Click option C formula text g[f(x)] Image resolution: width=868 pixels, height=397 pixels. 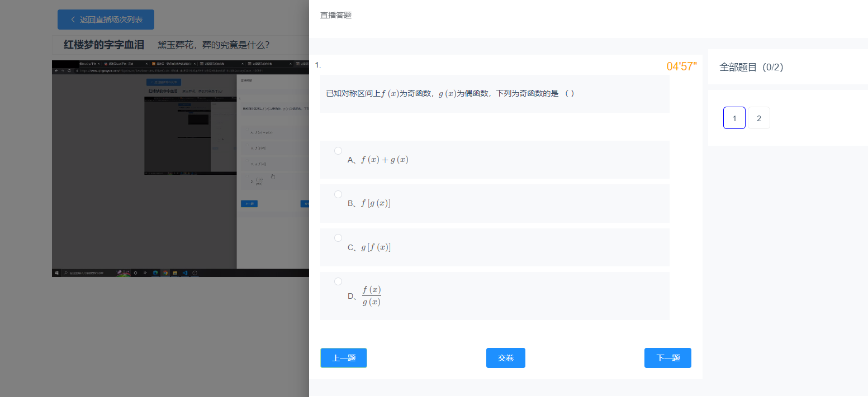point(376,247)
